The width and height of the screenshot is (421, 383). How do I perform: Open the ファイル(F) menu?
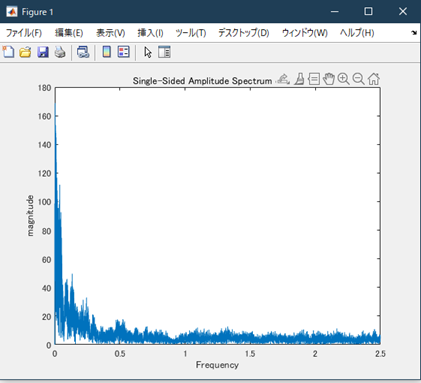click(x=24, y=33)
